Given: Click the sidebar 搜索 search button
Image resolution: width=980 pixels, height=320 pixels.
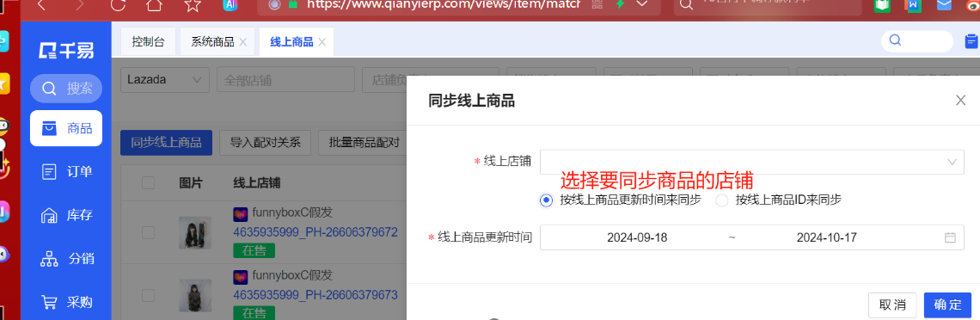Looking at the screenshot, I should point(66,89).
